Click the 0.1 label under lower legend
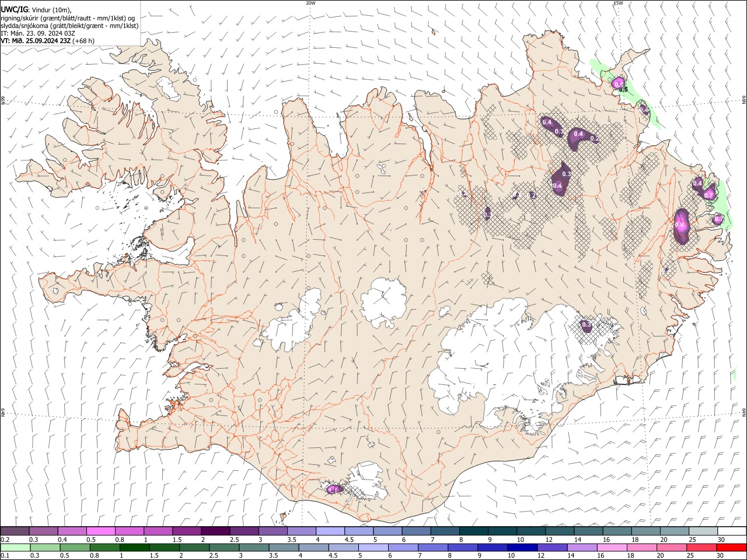The height and width of the screenshot is (560, 747). [x=5, y=556]
